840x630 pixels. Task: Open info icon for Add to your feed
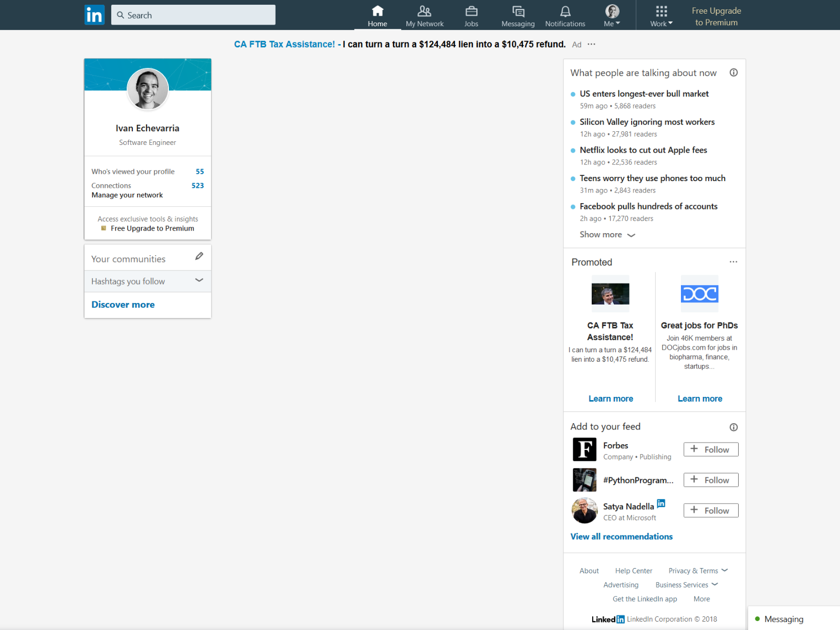733,427
